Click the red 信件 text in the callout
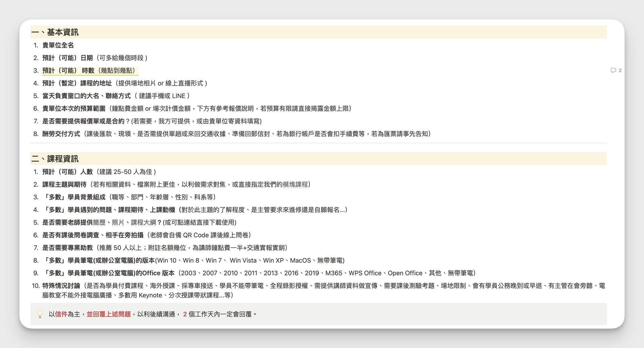The width and height of the screenshot is (644, 348). 61,314
